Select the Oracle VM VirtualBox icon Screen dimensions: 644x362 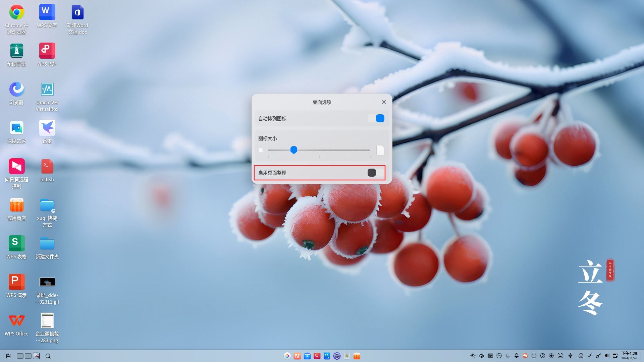(47, 97)
